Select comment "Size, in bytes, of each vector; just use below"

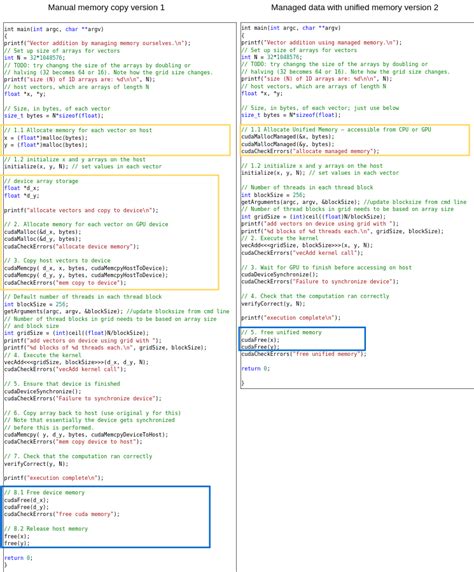[x=320, y=108]
